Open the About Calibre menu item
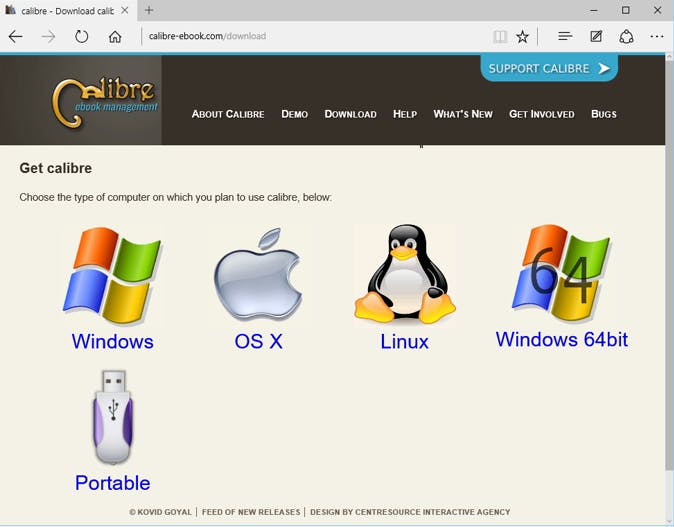This screenshot has height=527, width=674. click(x=228, y=114)
